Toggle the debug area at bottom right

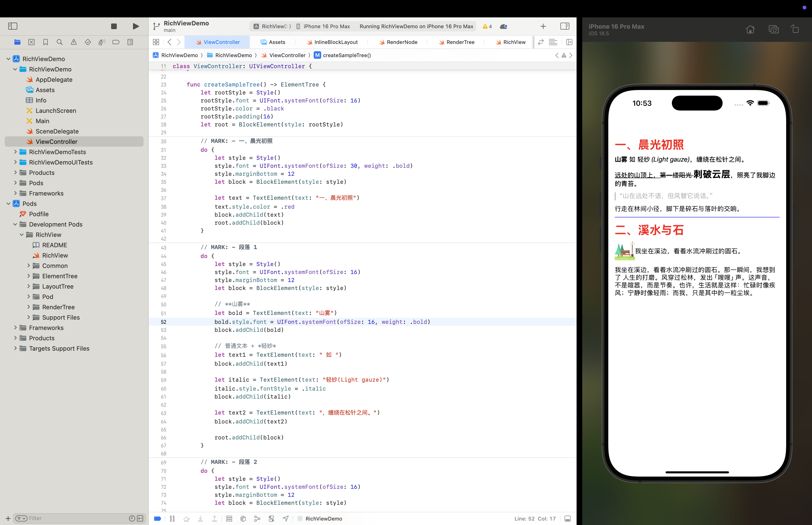pos(568,518)
